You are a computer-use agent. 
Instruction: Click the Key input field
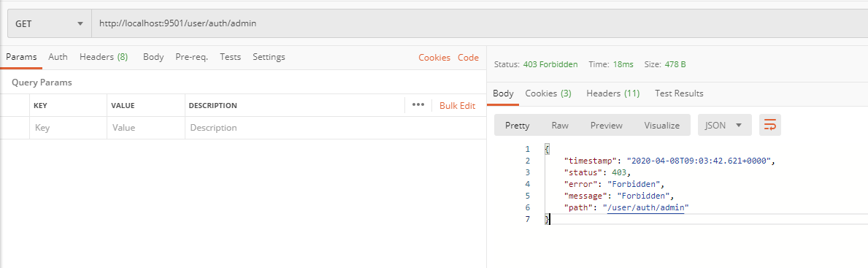click(x=68, y=127)
